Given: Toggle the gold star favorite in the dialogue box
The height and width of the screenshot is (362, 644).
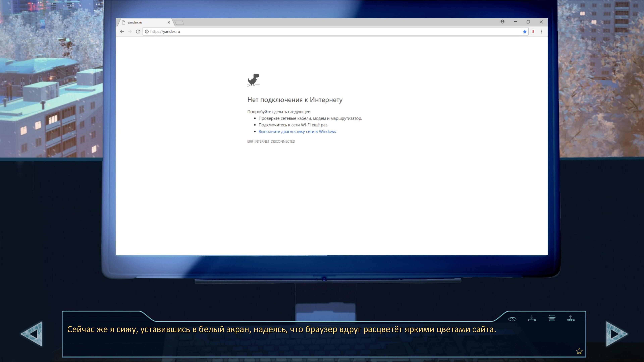Looking at the screenshot, I should coord(579,351).
